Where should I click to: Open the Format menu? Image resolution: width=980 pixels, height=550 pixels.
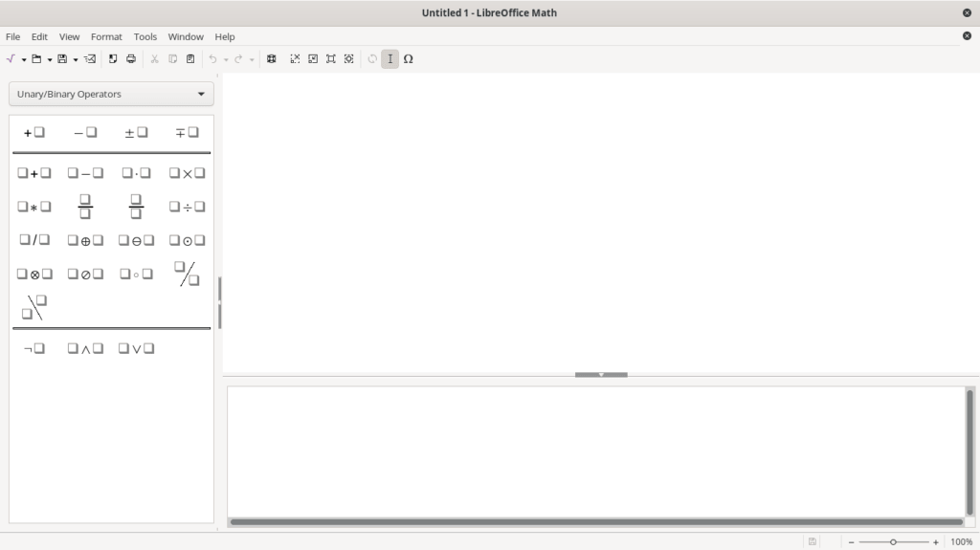(106, 36)
